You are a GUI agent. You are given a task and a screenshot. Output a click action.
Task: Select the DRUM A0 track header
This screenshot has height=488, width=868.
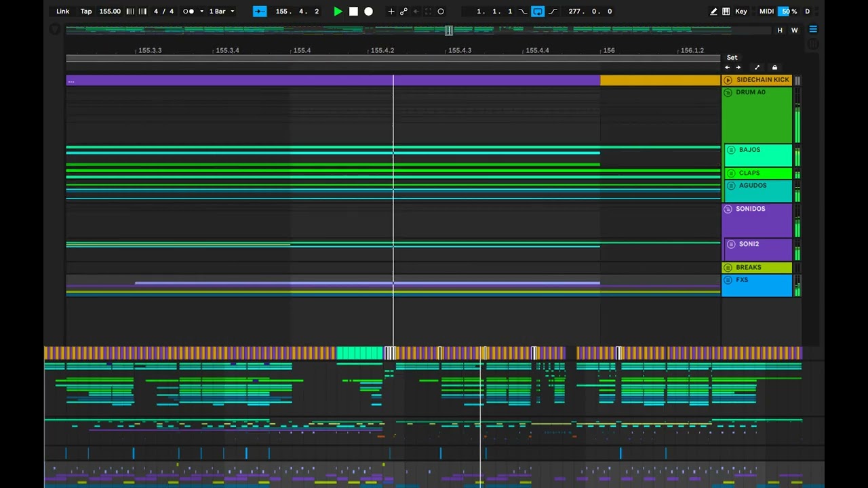(x=757, y=115)
